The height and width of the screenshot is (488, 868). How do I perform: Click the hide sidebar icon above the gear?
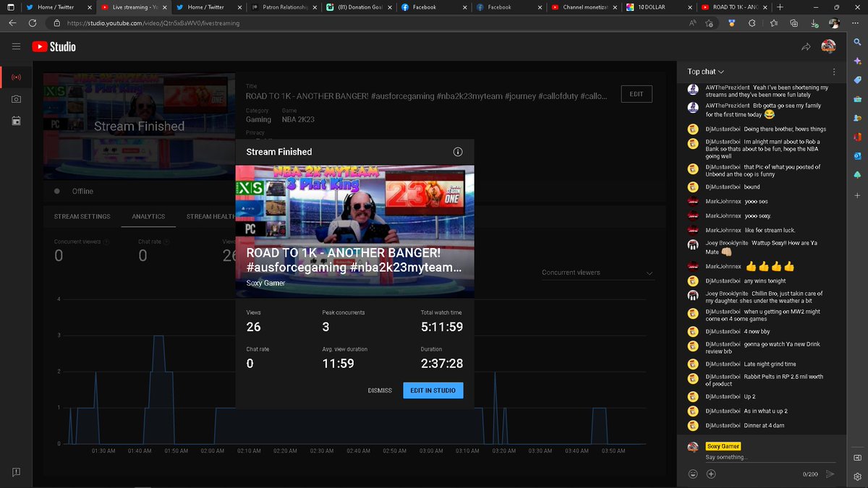[x=857, y=458]
